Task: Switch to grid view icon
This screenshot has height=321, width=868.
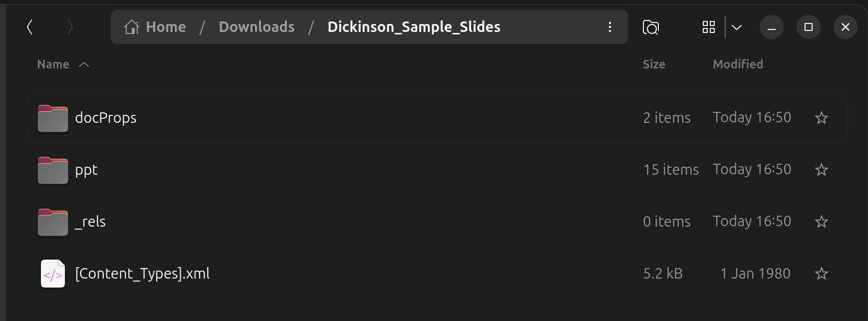Action: [708, 27]
